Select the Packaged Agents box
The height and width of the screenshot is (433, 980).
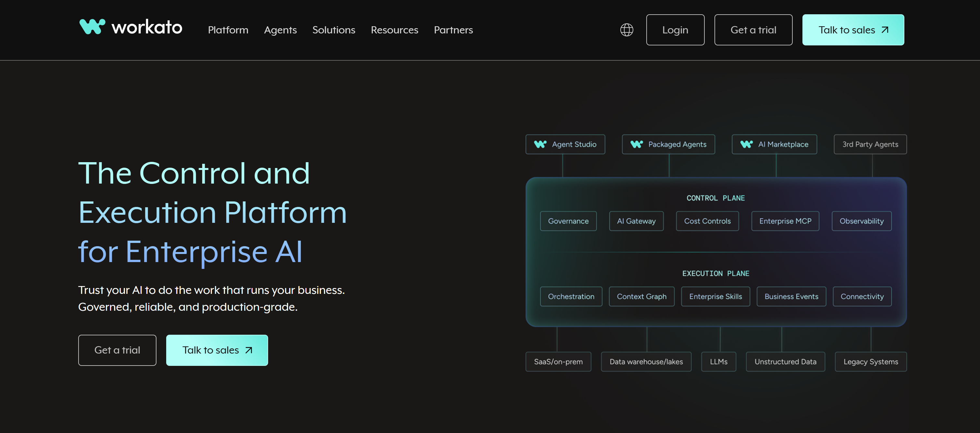point(668,144)
